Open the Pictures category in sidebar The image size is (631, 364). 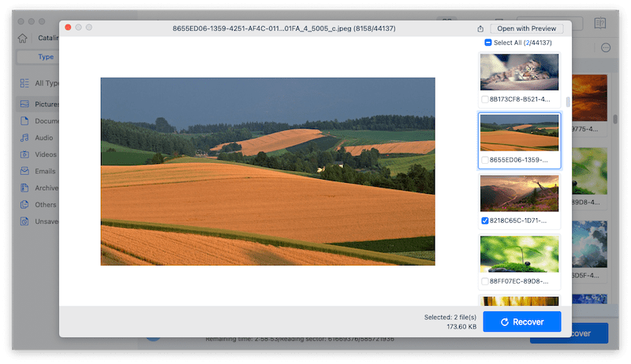coord(38,104)
